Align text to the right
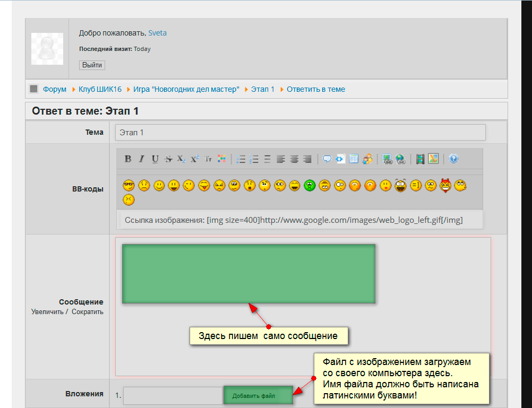The height and width of the screenshot is (408, 532). pos(307,159)
